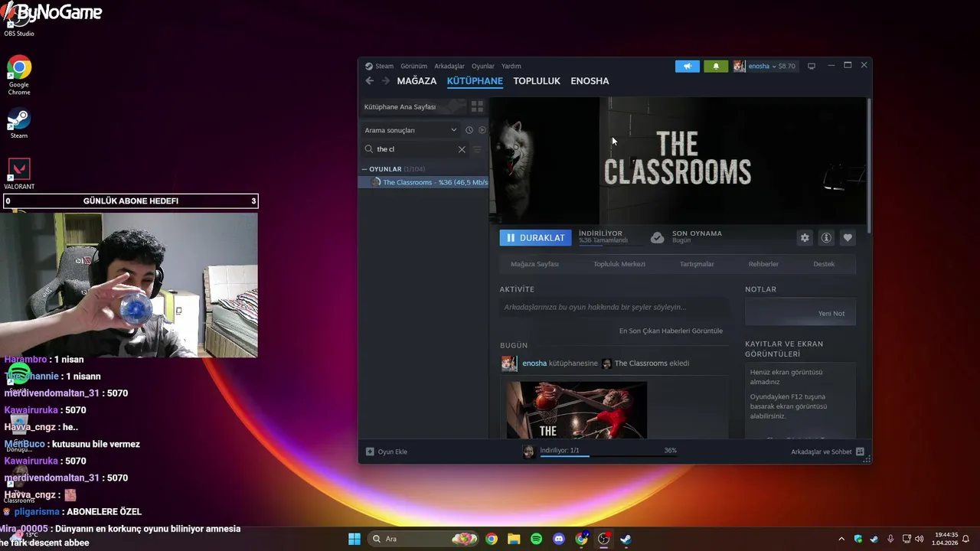The image size is (980, 551).
Task: Add The Classrooms to favorites heart
Action: click(x=848, y=238)
